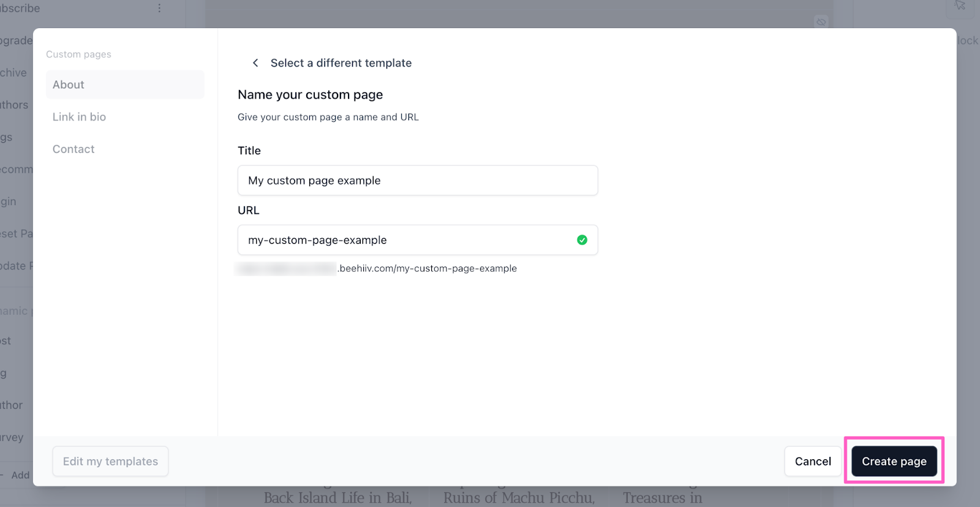Image resolution: width=980 pixels, height=507 pixels.
Task: Select the Survey item in background sidebar
Action: click(12, 437)
